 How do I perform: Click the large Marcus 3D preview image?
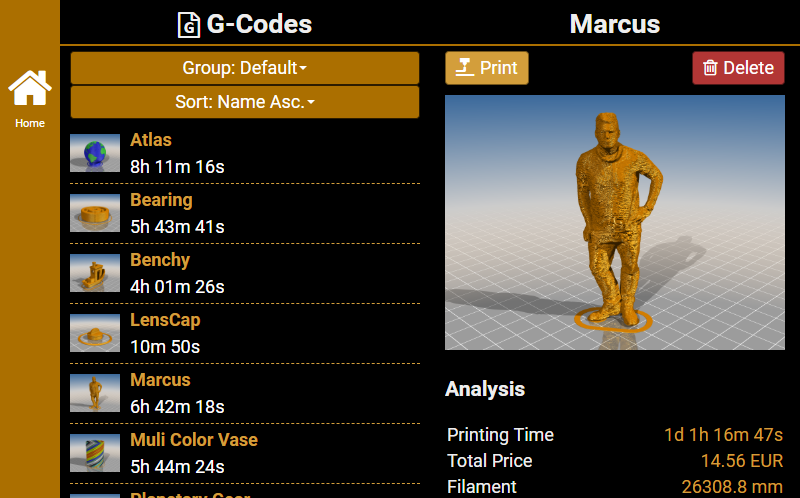(x=614, y=222)
